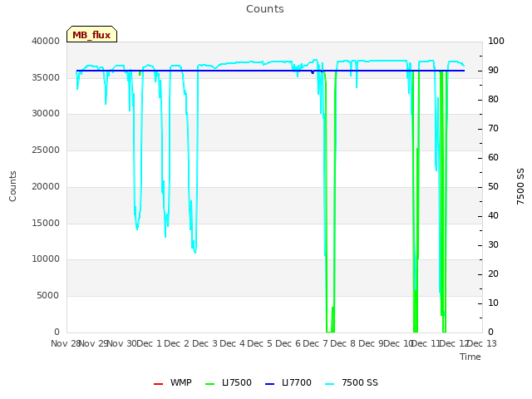Select the 7500 SS legend entry

coord(351,382)
